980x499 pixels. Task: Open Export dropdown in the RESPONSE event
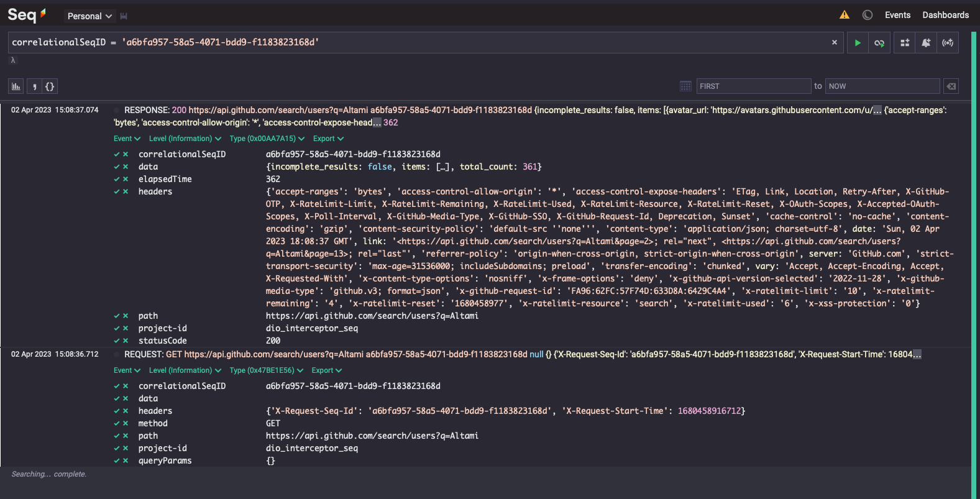328,139
